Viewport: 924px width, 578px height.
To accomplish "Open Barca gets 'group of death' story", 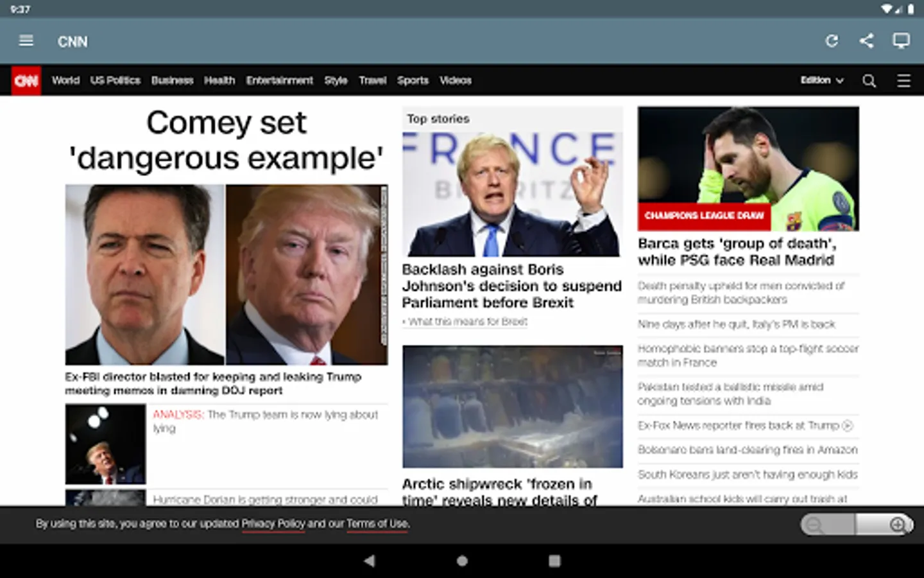I will coord(737,252).
